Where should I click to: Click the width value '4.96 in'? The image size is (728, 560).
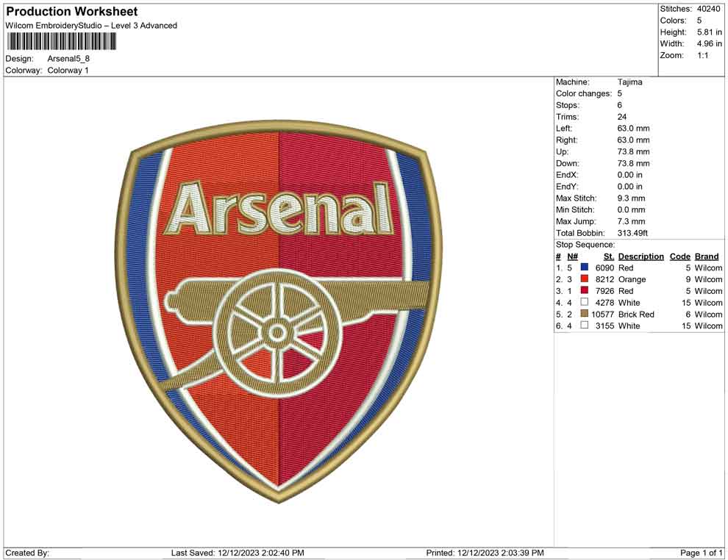[x=710, y=43]
